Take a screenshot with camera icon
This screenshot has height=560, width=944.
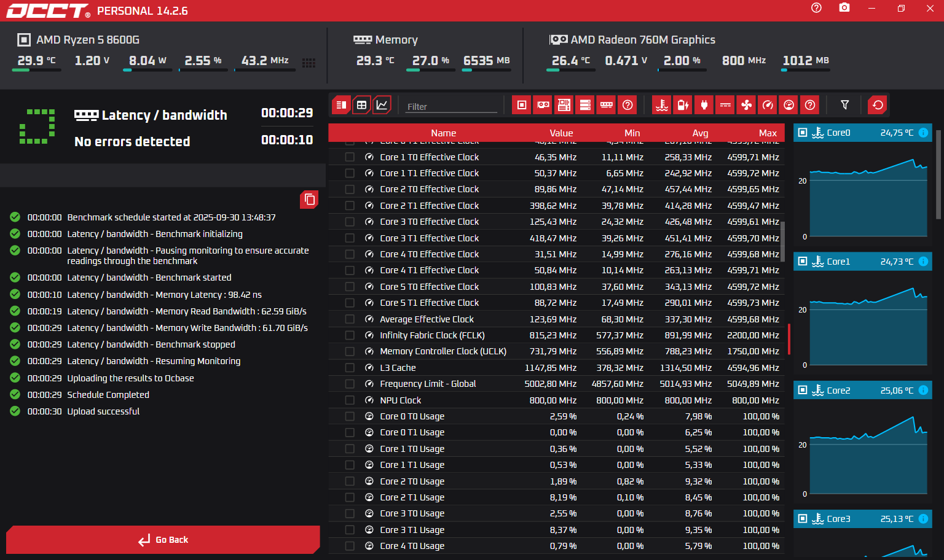point(844,8)
